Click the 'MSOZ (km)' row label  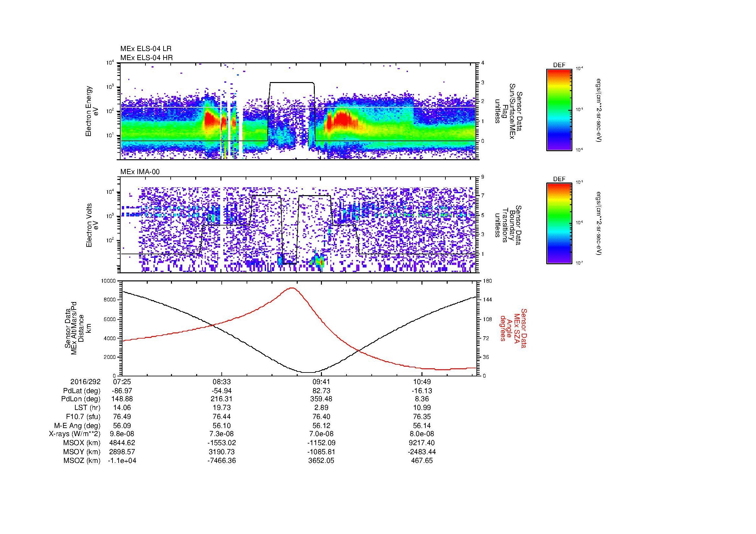82,461
